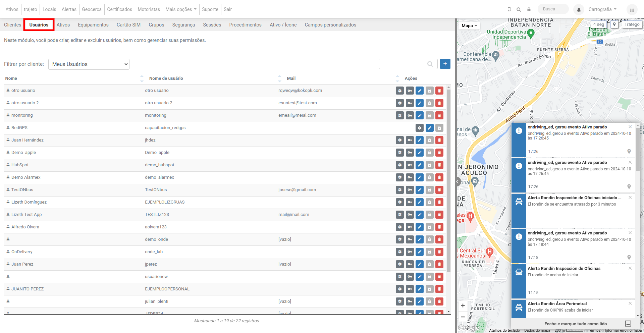Click lock icon for OnDelivery row
644x333 pixels.
[x=429, y=252]
